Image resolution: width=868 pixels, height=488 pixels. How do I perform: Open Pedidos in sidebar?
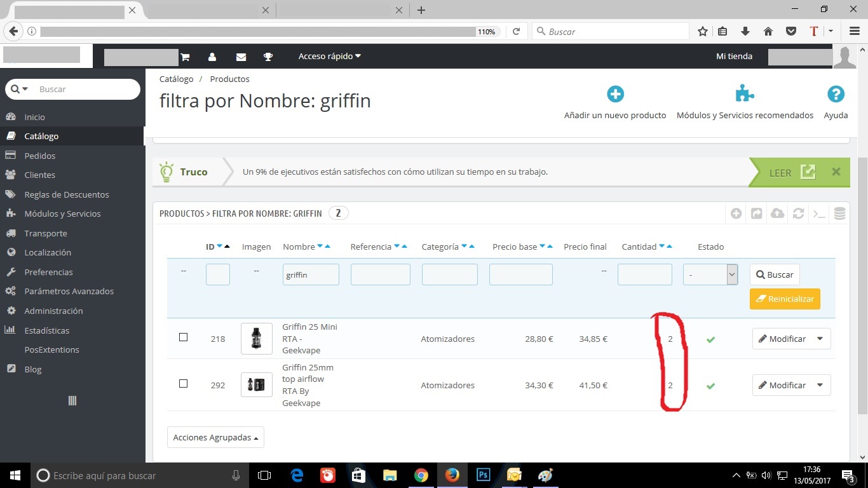point(39,156)
